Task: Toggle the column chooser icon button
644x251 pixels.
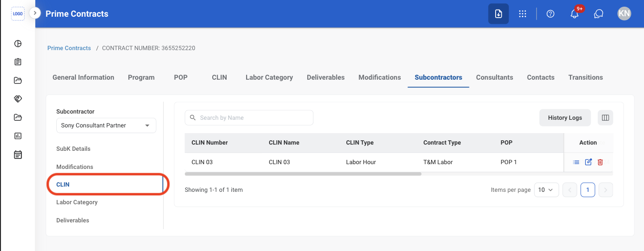Action: [605, 118]
